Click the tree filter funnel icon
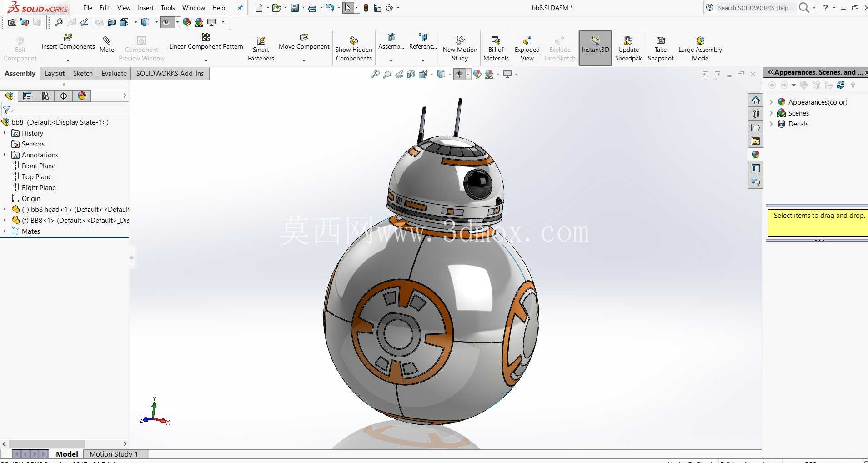Viewport: 868px width, 463px height. pyautogui.click(x=7, y=110)
